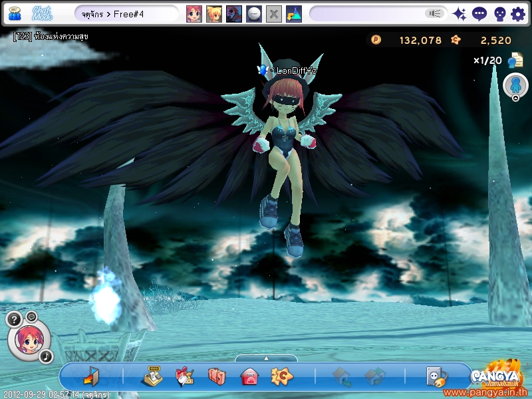Select the dark mascot slot icon
532x399 pixels.
point(234,14)
